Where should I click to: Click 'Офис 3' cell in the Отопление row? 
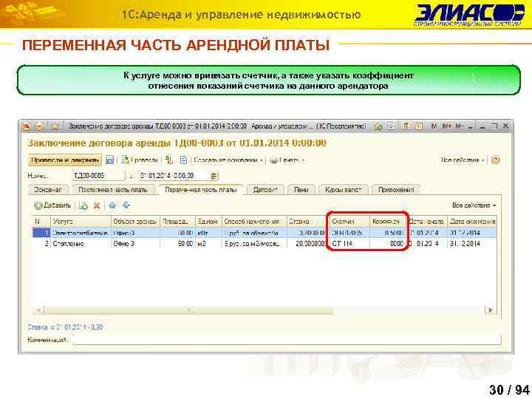pos(135,244)
